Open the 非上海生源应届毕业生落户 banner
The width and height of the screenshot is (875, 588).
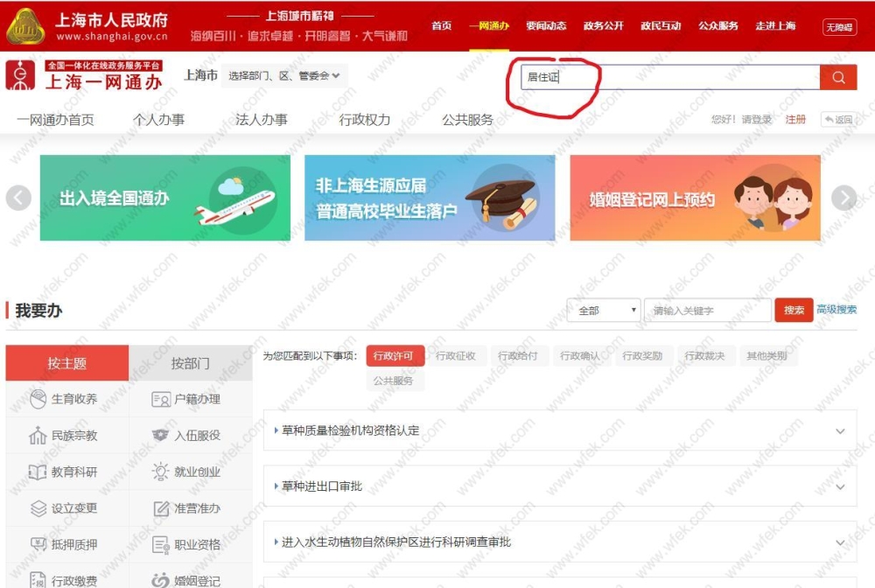[x=430, y=198]
